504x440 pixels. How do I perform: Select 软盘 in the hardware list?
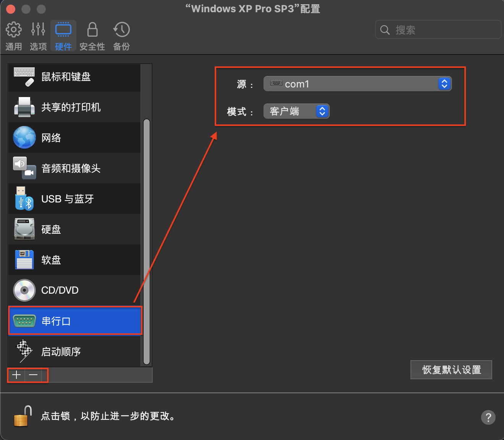[x=74, y=260]
